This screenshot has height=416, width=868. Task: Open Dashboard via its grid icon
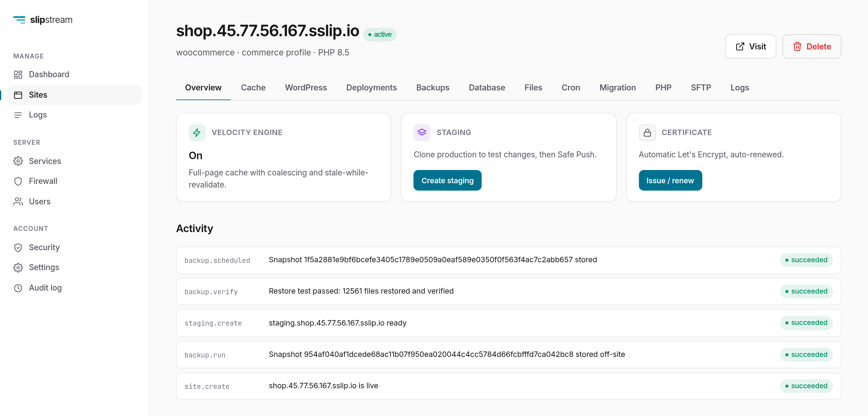point(18,74)
